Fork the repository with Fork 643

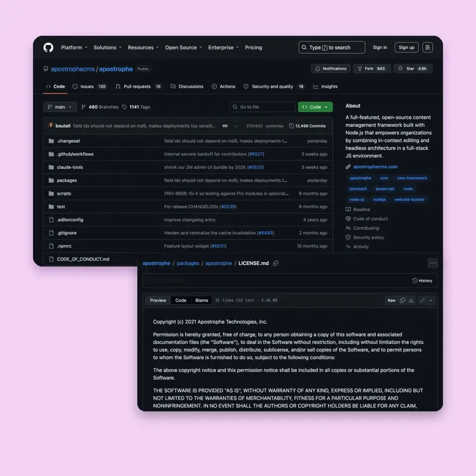[x=371, y=69]
